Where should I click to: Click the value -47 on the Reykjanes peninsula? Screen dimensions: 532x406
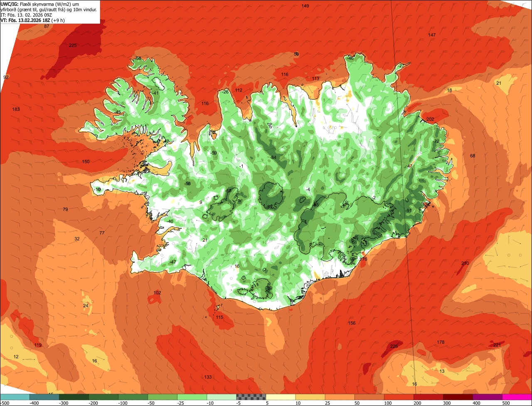[172, 262]
